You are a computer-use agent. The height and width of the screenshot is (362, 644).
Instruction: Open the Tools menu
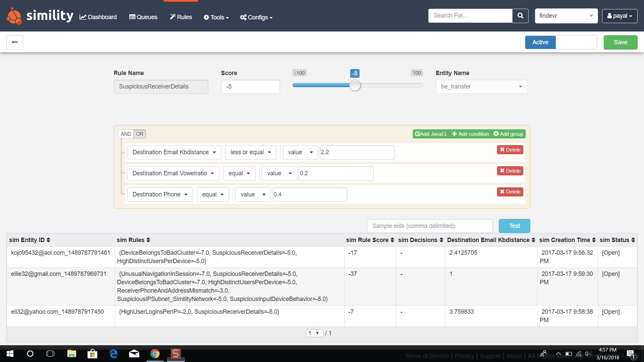[x=216, y=17]
